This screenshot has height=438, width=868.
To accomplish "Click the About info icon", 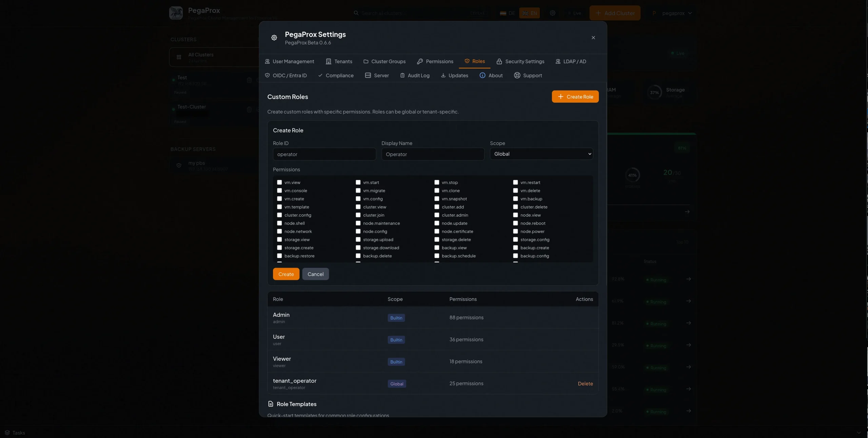I will (482, 75).
